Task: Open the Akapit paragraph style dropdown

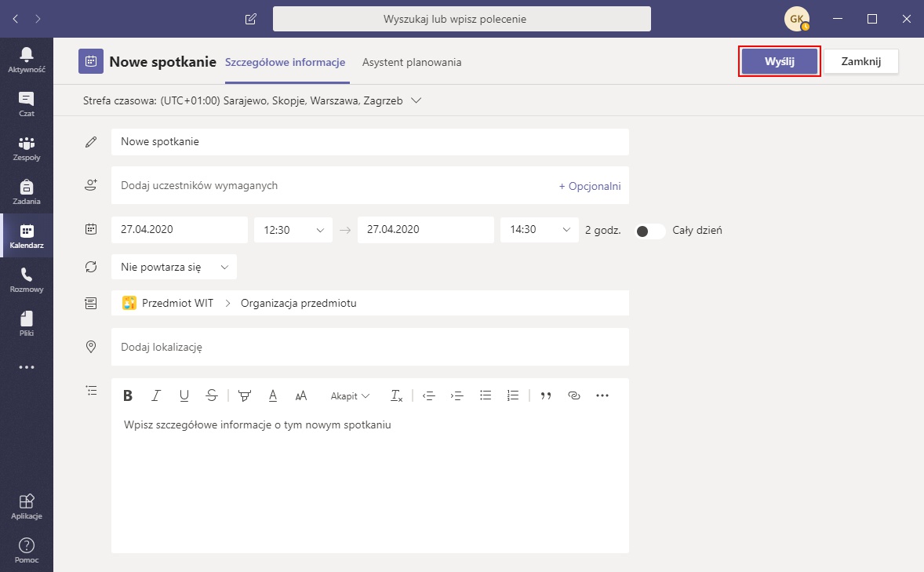Action: click(350, 395)
